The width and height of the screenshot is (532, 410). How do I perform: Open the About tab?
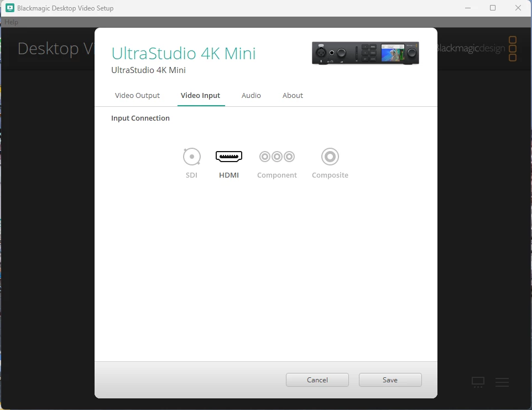tap(293, 95)
